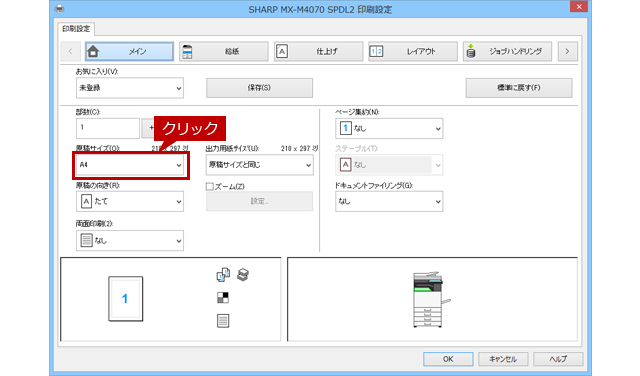Open the ステープル staple dropdown

click(389, 165)
